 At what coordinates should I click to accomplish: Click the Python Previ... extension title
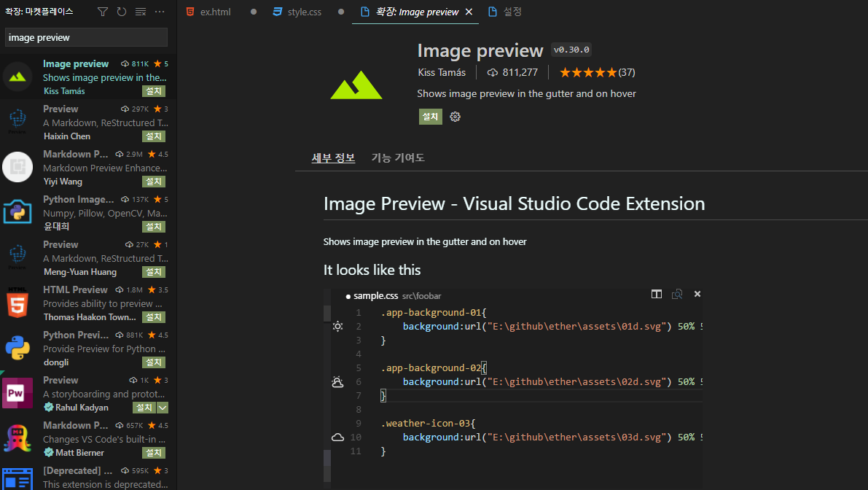tap(76, 335)
